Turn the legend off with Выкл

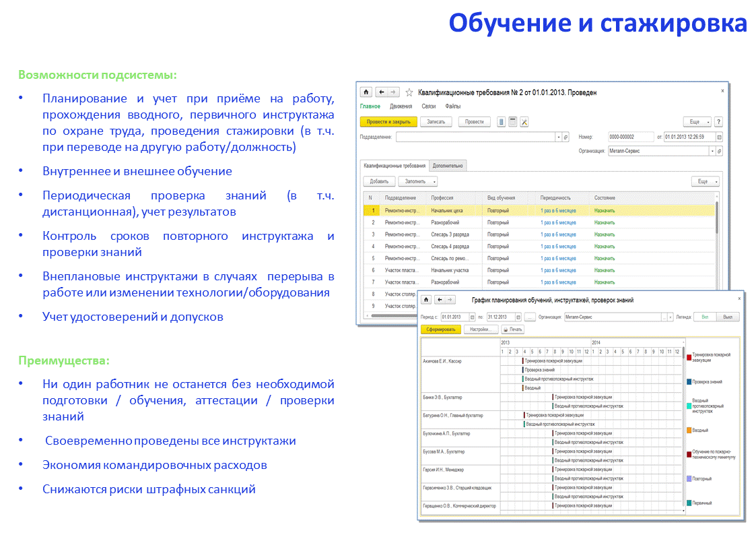[728, 317]
